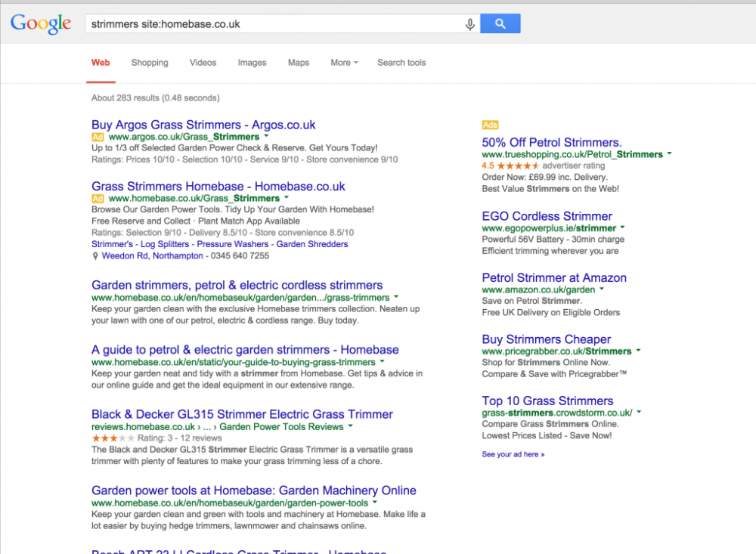Open the Maps tab

click(299, 63)
